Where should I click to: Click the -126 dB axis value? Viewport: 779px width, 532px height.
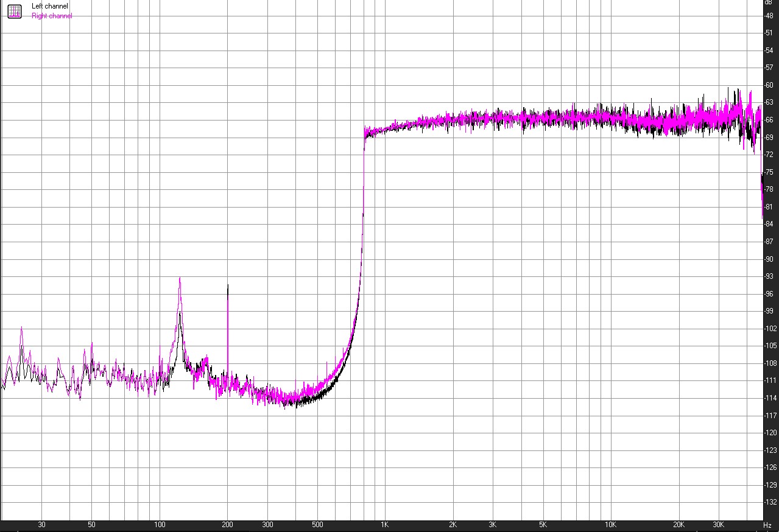[x=770, y=467]
